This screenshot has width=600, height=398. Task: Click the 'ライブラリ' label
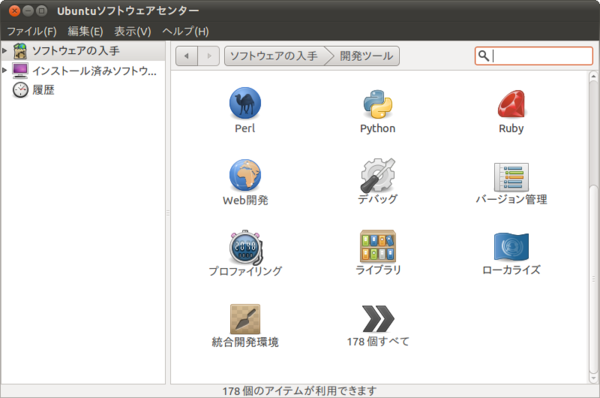tap(378, 270)
